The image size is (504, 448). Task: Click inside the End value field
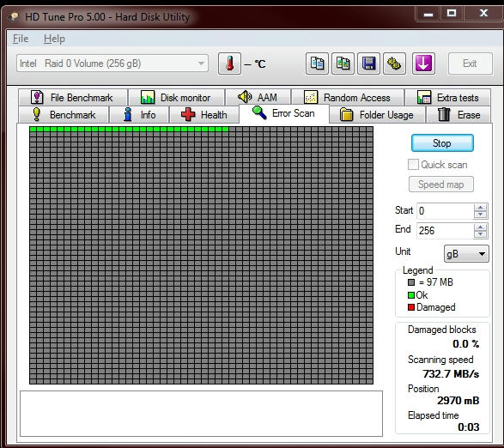coord(445,231)
